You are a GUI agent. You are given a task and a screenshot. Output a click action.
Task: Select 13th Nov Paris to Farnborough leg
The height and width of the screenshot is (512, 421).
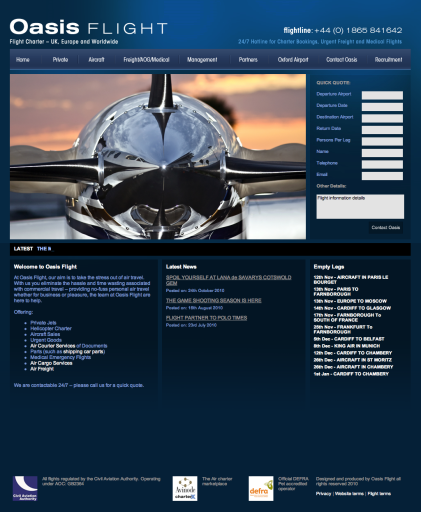[x=336, y=291]
